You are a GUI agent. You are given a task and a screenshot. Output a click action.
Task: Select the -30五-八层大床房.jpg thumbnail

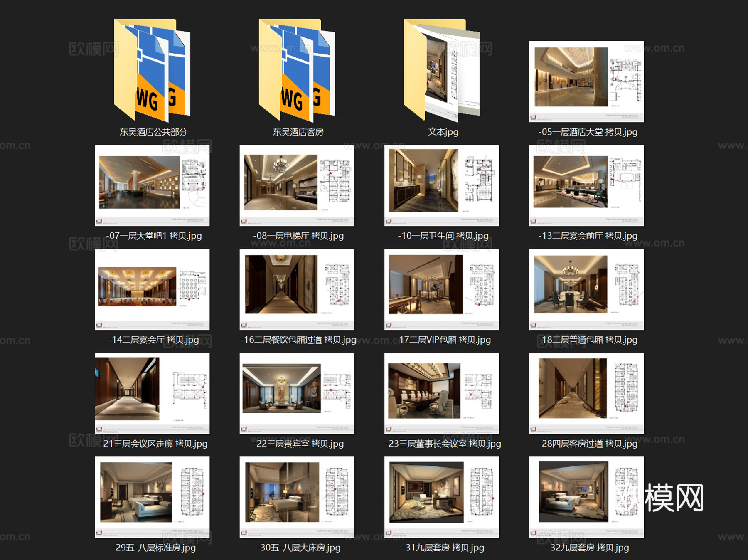click(297, 497)
